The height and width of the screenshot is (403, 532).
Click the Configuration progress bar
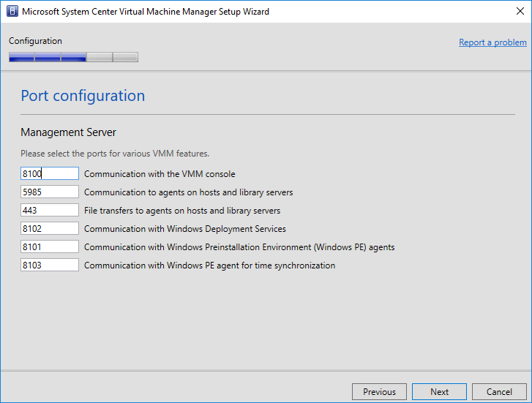73,57
